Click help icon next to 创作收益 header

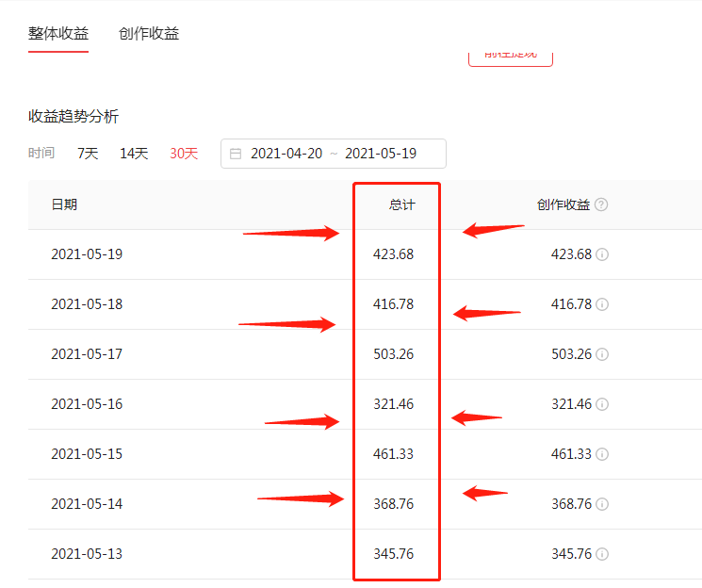(601, 204)
